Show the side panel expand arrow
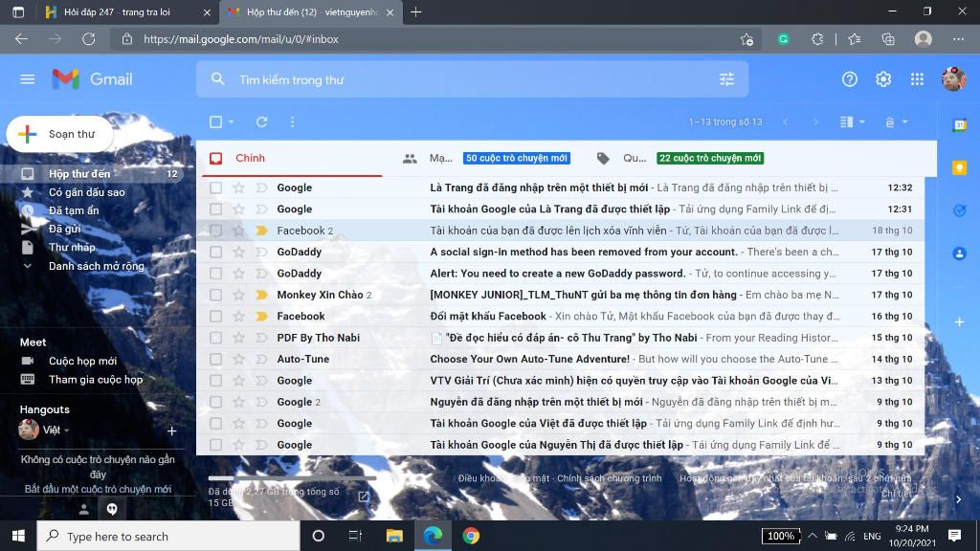This screenshot has width=980, height=551. (x=959, y=499)
